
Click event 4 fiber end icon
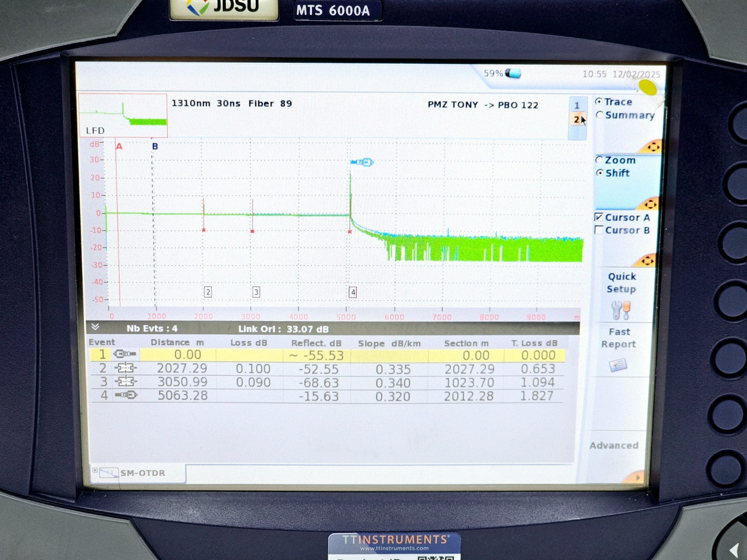pos(126,395)
